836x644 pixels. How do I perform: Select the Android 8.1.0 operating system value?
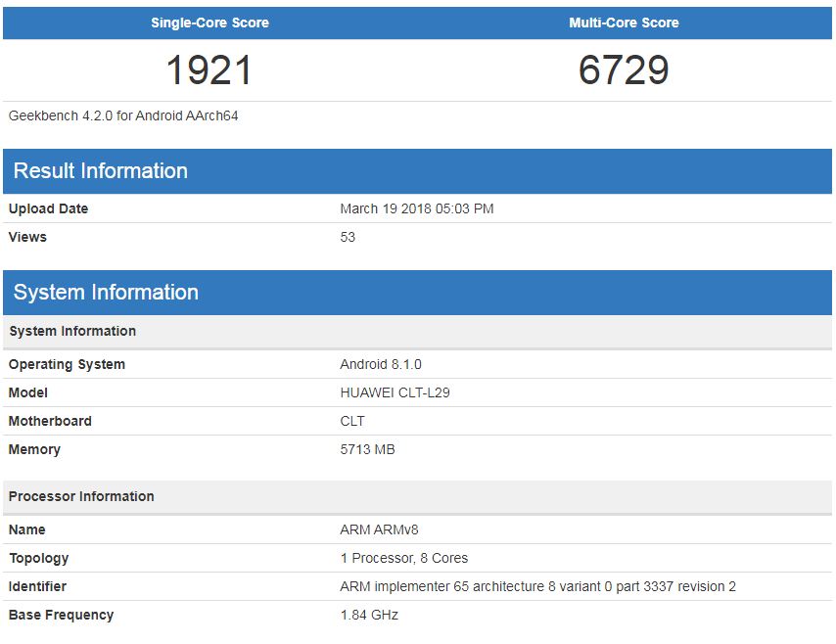[381, 364]
